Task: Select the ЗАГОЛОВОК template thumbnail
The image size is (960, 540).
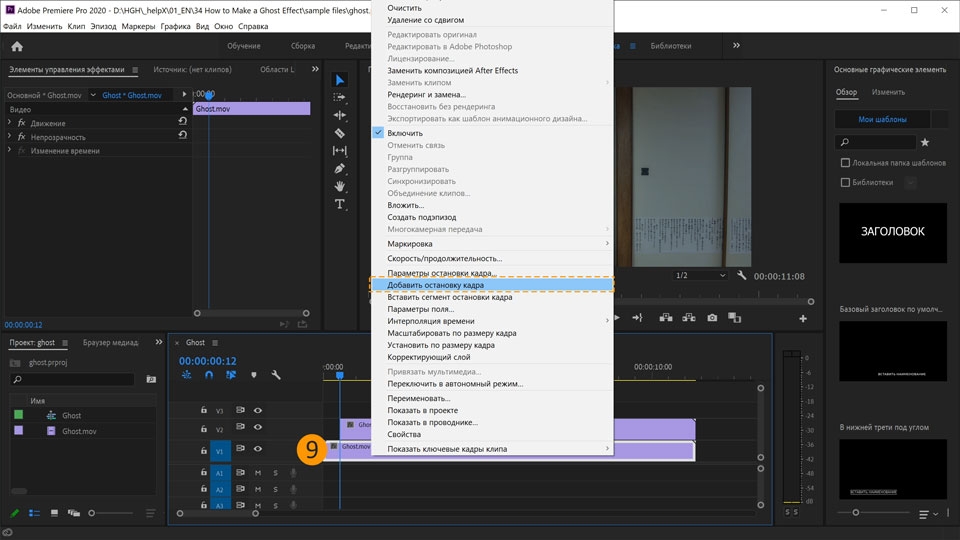Action: (892, 232)
